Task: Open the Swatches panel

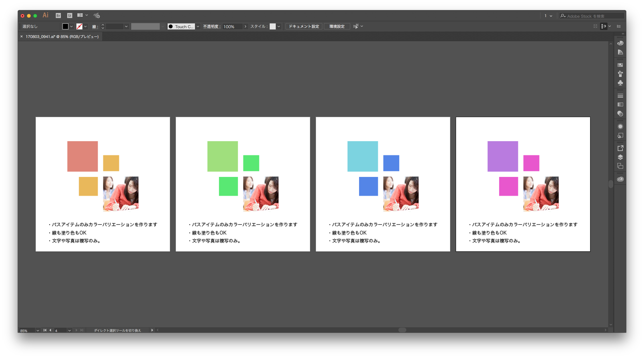Action: (620, 65)
